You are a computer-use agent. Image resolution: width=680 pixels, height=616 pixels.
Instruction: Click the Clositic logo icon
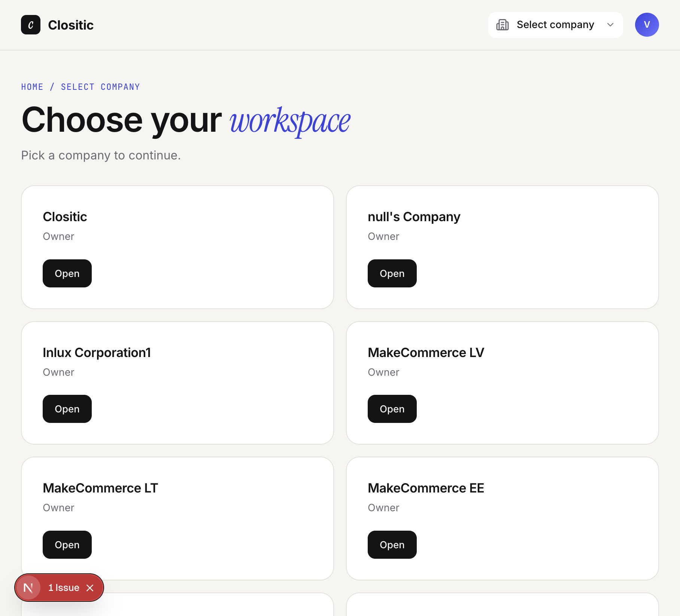point(31,25)
